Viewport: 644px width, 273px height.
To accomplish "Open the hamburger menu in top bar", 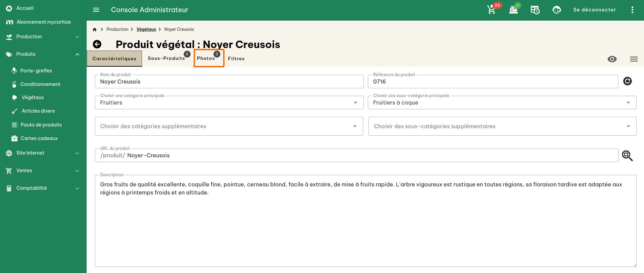I will [x=96, y=10].
